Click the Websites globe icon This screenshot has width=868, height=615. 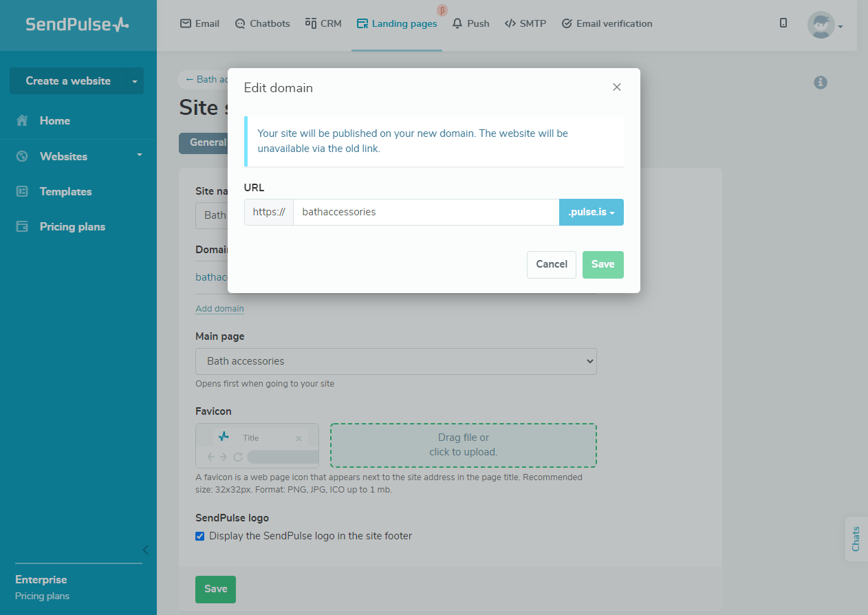[x=22, y=156]
